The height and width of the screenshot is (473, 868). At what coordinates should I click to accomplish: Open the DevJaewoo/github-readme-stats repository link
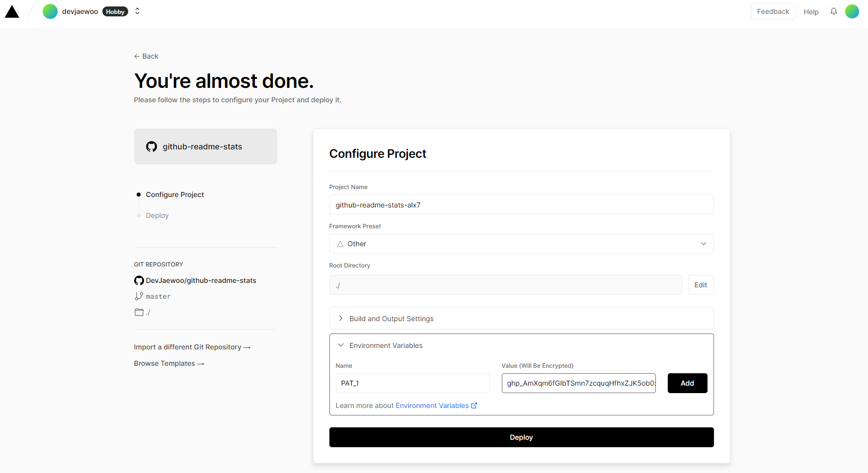point(201,280)
